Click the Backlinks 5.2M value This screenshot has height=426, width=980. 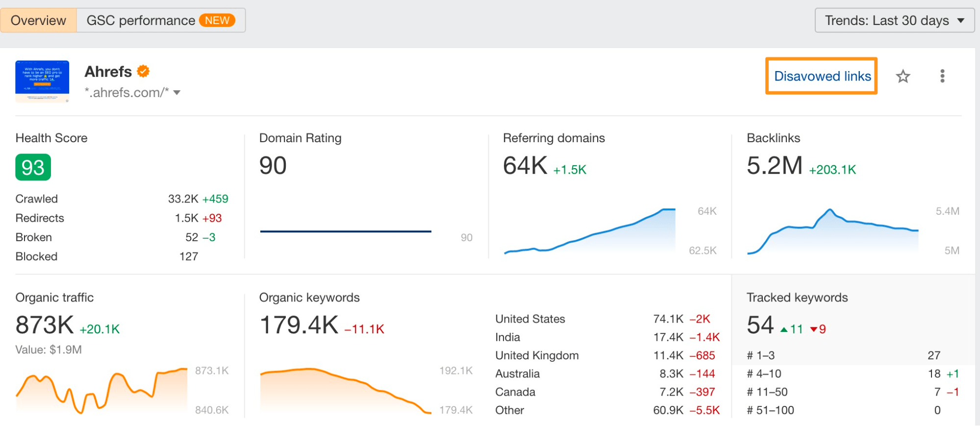coord(775,166)
